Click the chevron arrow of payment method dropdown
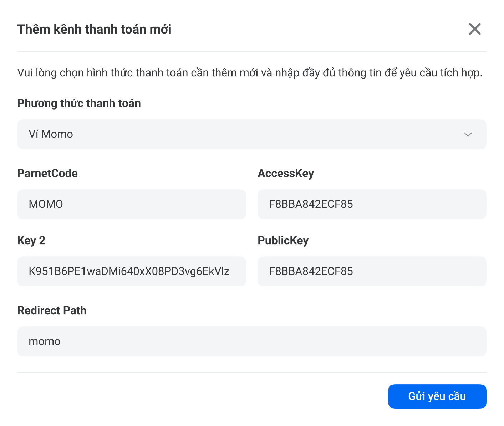504x426 pixels. pos(468,135)
